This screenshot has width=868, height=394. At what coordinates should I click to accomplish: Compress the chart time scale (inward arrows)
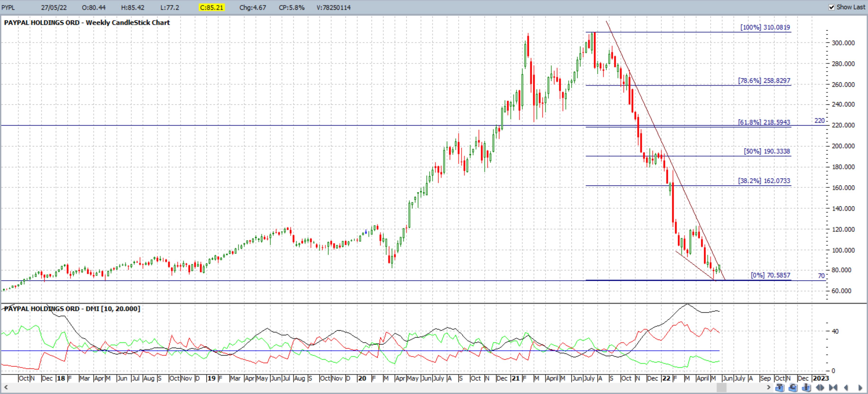833,388
